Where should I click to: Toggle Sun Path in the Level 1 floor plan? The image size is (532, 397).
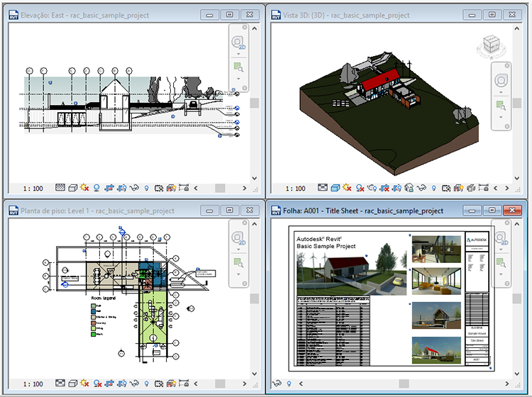pyautogui.click(x=84, y=383)
